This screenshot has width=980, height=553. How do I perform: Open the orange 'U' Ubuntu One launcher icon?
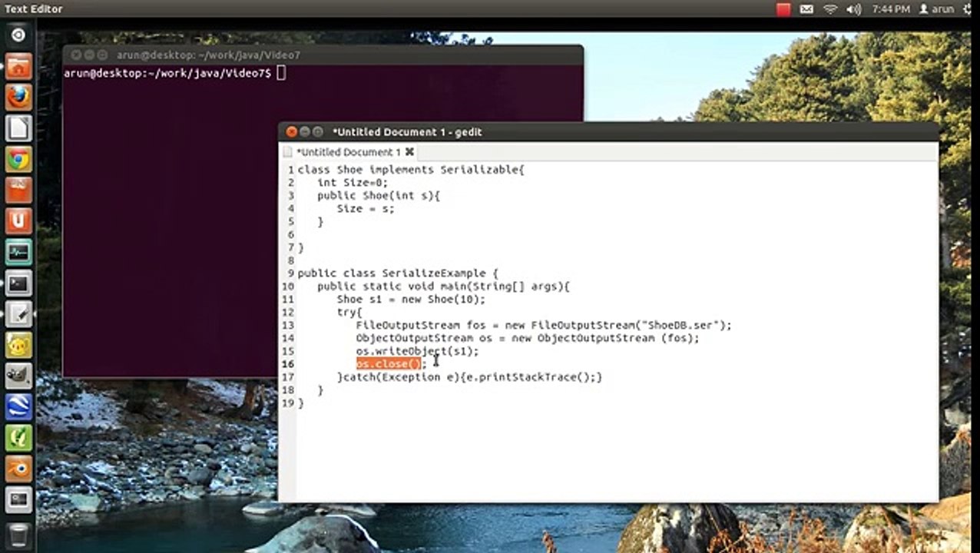[18, 221]
